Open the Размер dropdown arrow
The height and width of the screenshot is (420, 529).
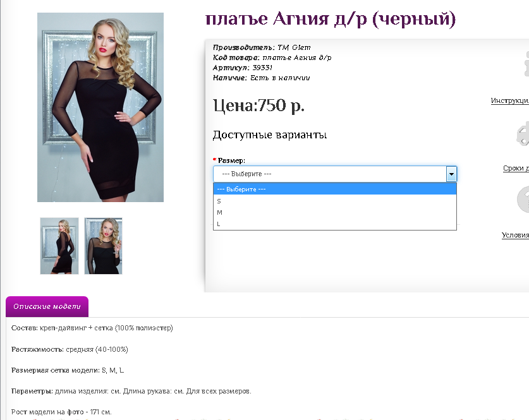451,174
